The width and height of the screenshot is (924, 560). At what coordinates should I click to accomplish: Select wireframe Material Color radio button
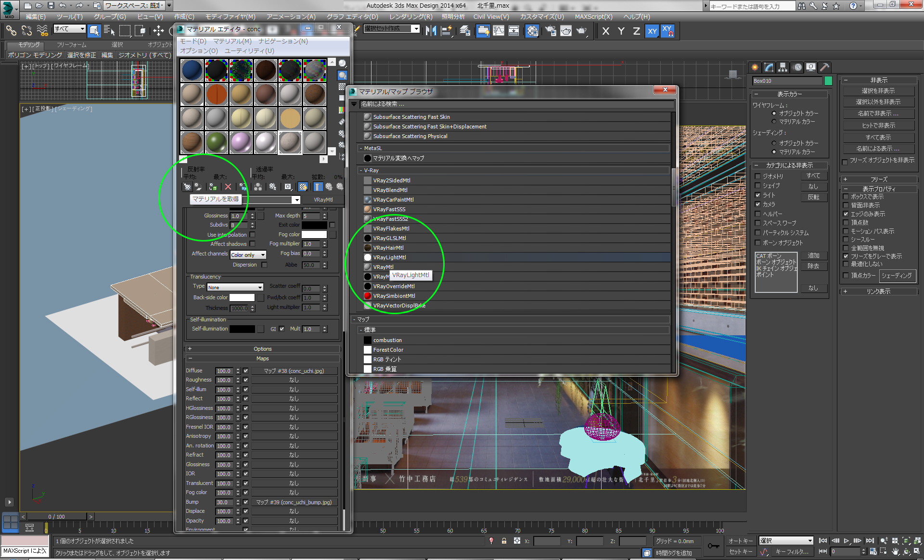(774, 122)
